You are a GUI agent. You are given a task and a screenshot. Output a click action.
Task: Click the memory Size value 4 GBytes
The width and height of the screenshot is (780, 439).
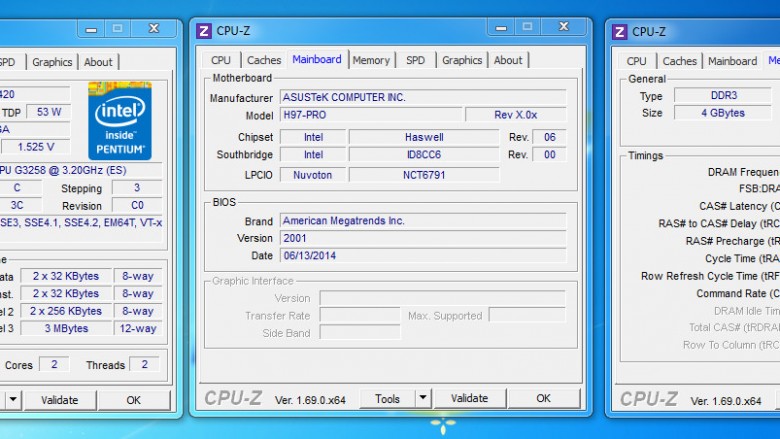(x=723, y=113)
